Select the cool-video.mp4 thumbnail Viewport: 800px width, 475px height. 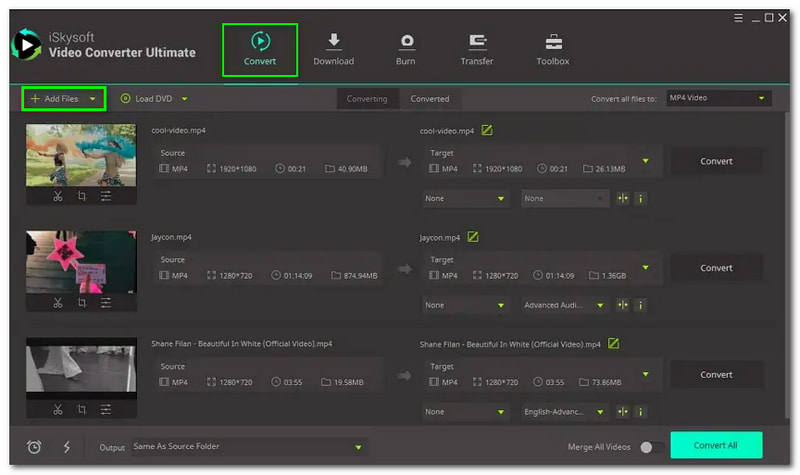81,155
